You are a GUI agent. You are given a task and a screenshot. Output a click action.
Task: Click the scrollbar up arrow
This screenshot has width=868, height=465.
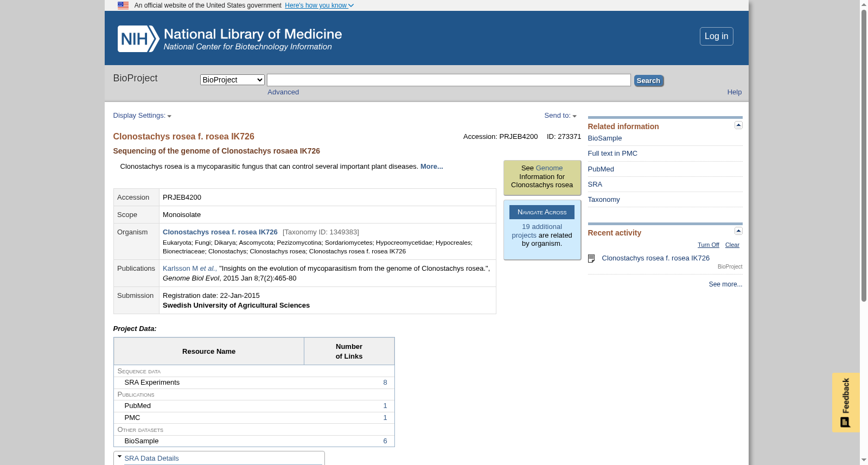864,4
